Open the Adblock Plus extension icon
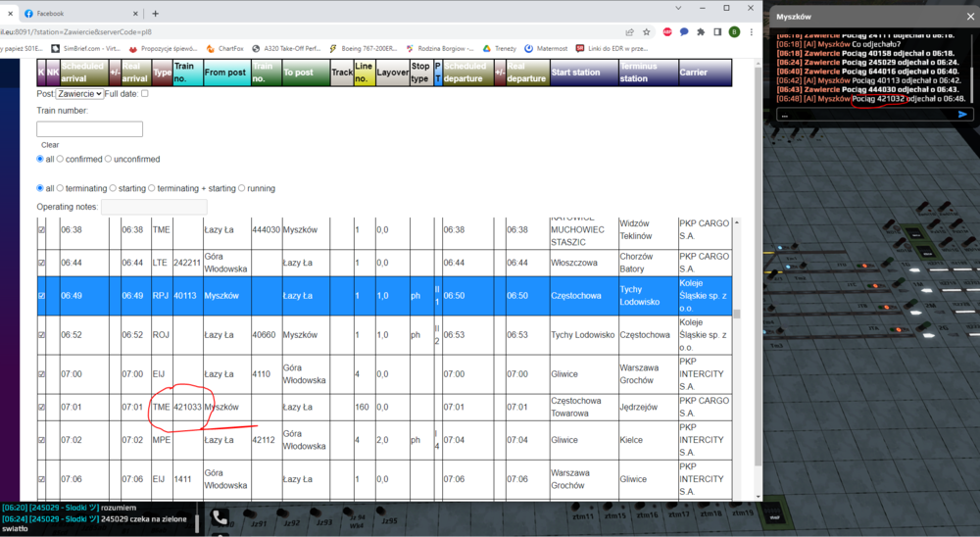Image resolution: width=980 pixels, height=537 pixels. point(667,31)
